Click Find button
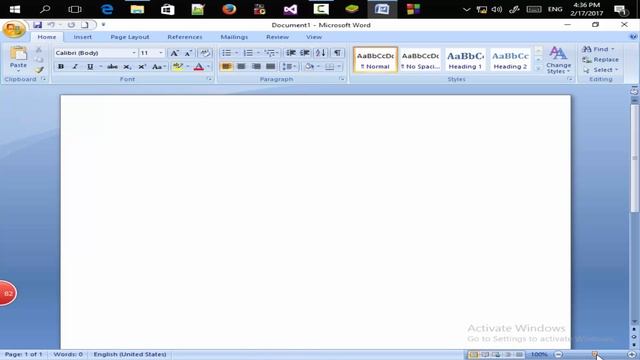Screen dimensions: 640x360 598,49
